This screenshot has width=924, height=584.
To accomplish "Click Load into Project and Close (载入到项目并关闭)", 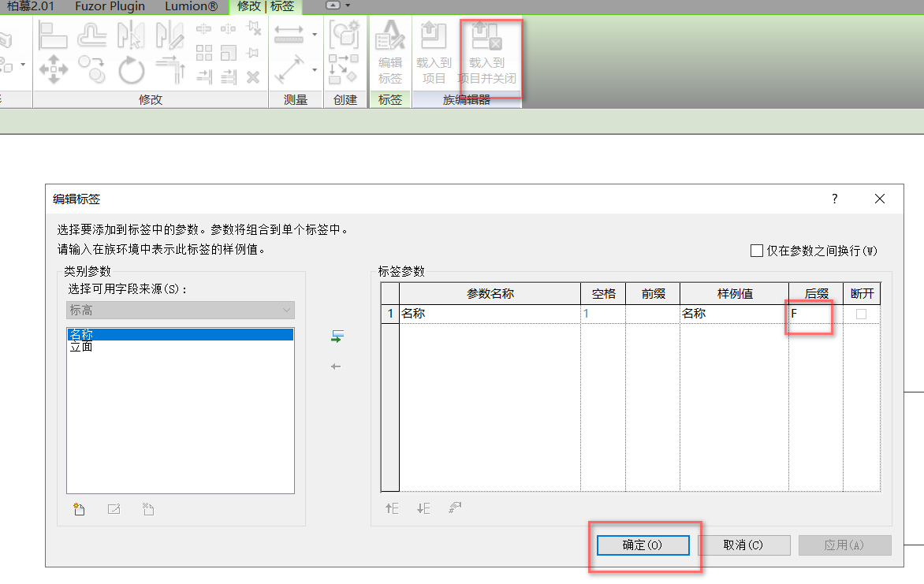I will tap(486, 52).
